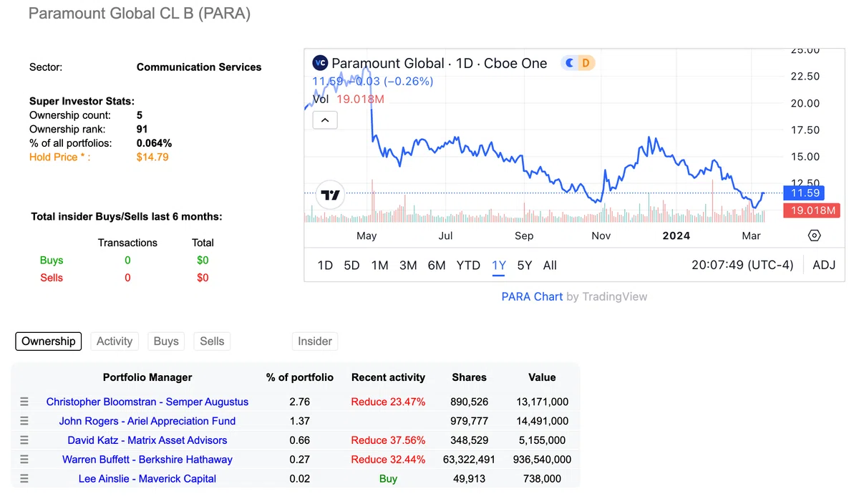Select the 5Y chart range

[525, 265]
